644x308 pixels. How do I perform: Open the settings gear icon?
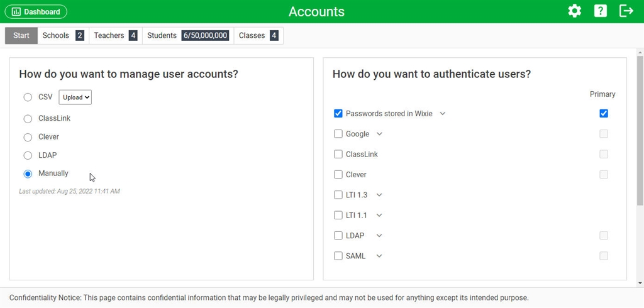tap(575, 11)
